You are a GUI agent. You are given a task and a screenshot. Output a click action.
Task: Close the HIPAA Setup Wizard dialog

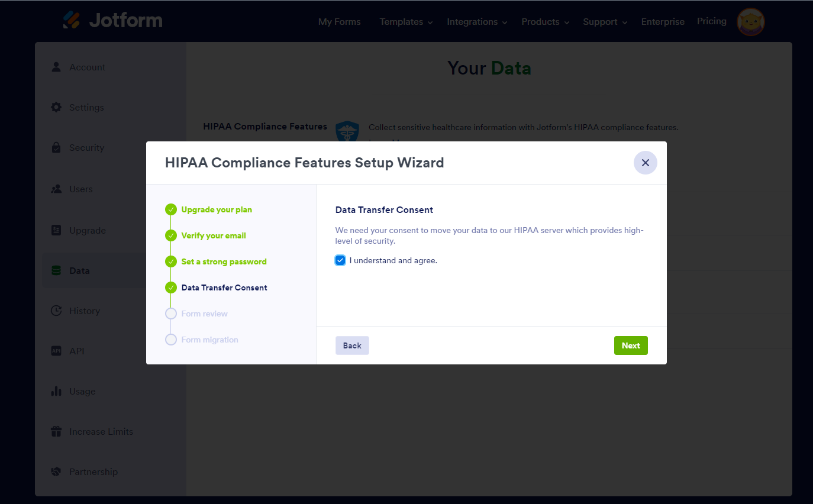tap(645, 163)
